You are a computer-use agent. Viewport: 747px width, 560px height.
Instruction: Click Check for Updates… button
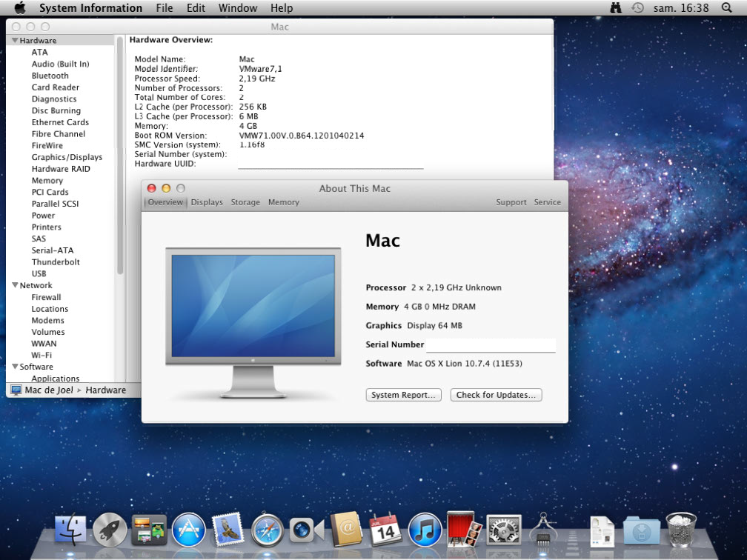[496, 395]
